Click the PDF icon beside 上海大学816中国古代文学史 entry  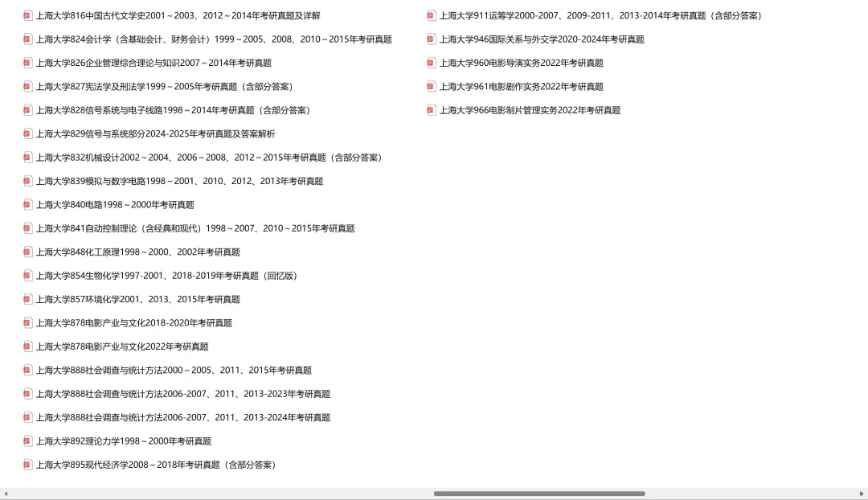(x=27, y=14)
